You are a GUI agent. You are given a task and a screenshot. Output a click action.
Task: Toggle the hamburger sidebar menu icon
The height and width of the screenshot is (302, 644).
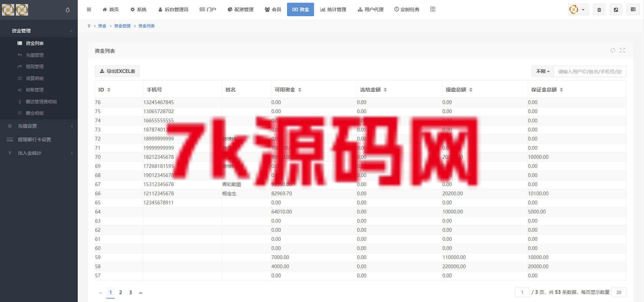pyautogui.click(x=89, y=9)
